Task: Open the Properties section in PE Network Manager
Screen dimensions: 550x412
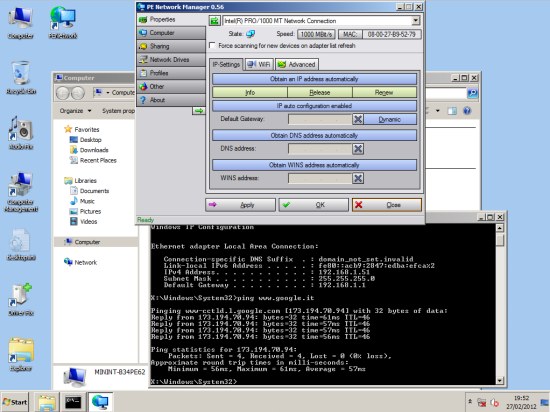Action: (171, 20)
